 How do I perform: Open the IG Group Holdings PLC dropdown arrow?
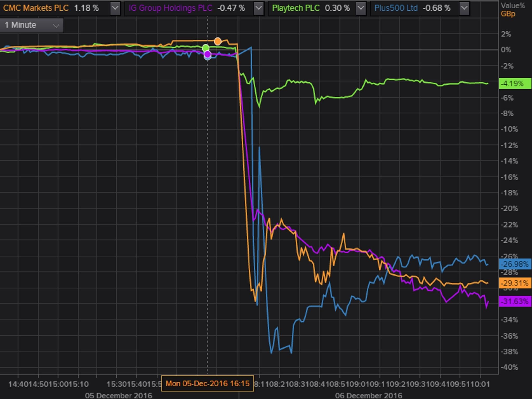(258, 8)
